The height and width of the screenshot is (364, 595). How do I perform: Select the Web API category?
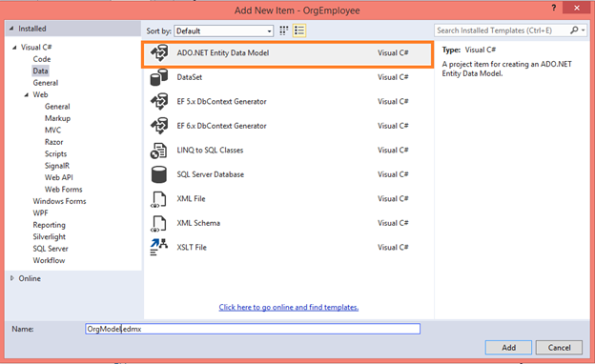pyautogui.click(x=59, y=177)
